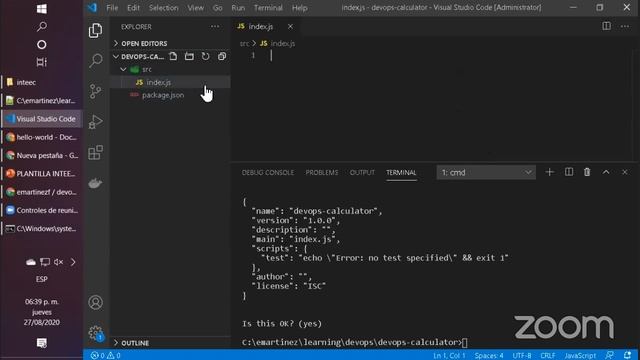Screen dimensions: 640x360
Task: Switch to Debug Console tab
Action: (268, 173)
